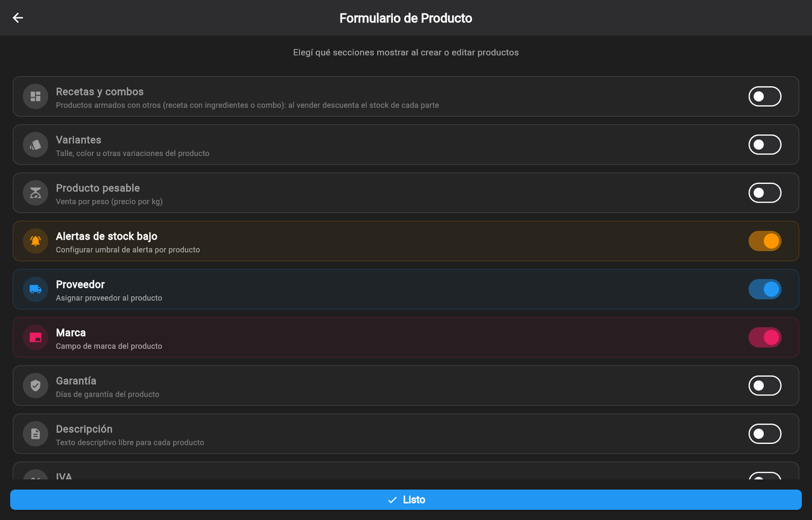
Task: Click 'Venta por peso (precio por kg)' text
Action: [109, 201]
